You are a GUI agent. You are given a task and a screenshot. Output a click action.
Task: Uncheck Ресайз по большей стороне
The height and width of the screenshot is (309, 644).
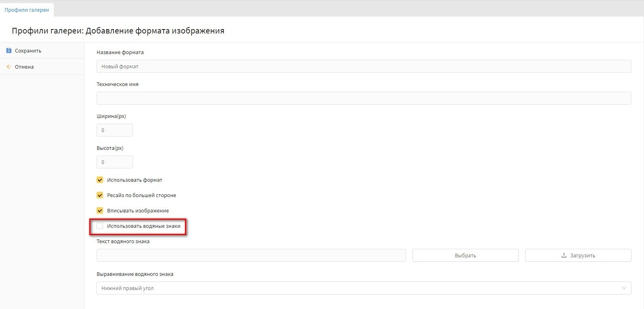[100, 195]
